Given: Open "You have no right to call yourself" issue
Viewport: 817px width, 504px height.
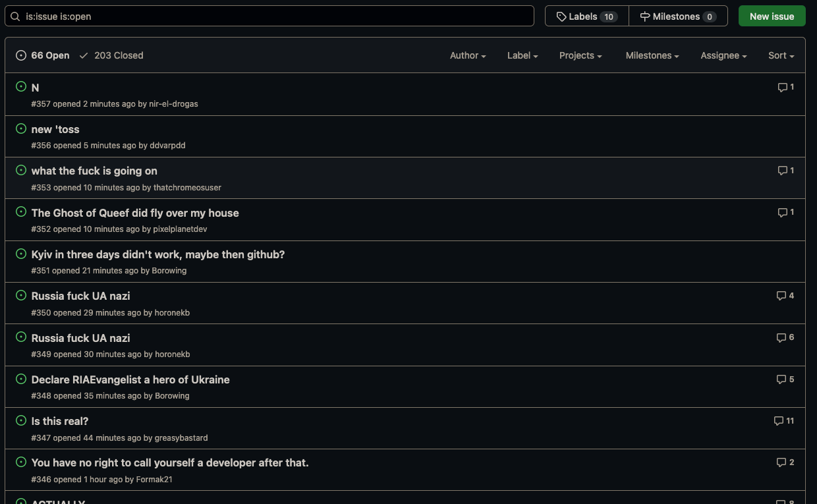Looking at the screenshot, I should [x=170, y=462].
